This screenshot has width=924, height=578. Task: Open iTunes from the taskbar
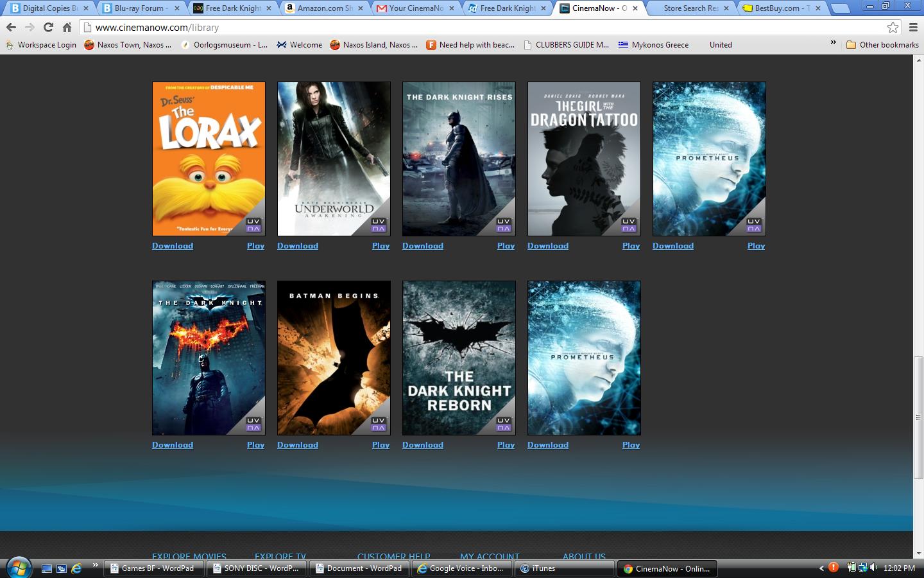[x=564, y=568]
